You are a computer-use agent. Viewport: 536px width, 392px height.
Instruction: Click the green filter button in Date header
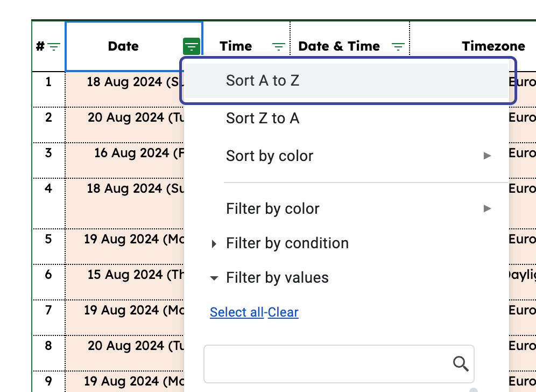tap(192, 47)
